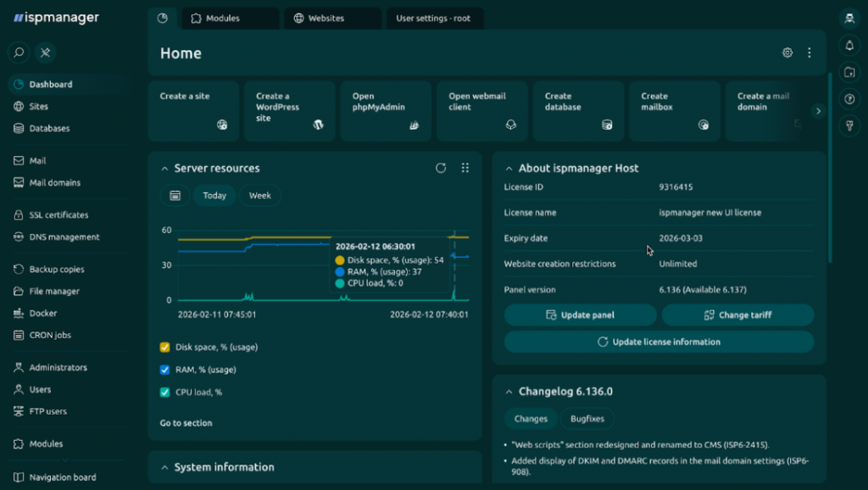Open the calendar date picker icon

tap(175, 196)
